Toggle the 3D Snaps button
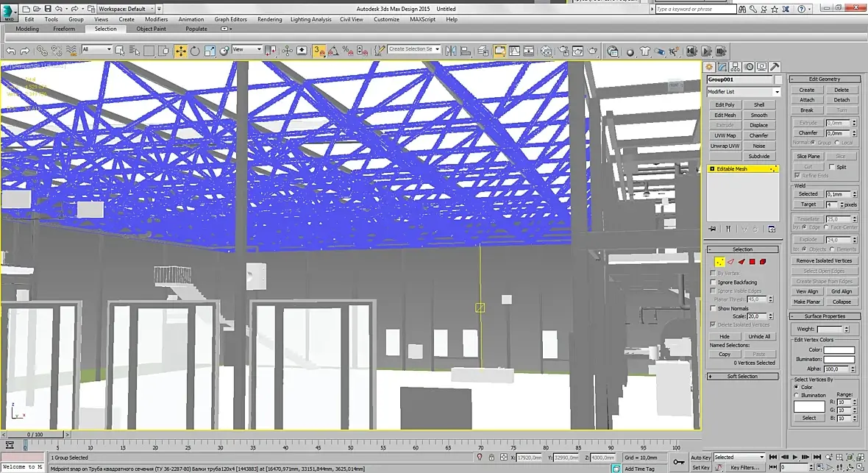 [319, 51]
